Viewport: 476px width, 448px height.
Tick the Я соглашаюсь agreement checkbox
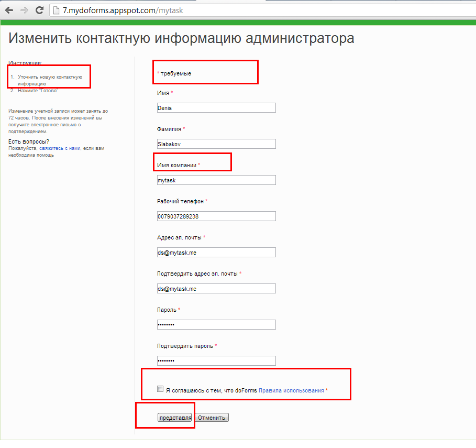pyautogui.click(x=160, y=389)
